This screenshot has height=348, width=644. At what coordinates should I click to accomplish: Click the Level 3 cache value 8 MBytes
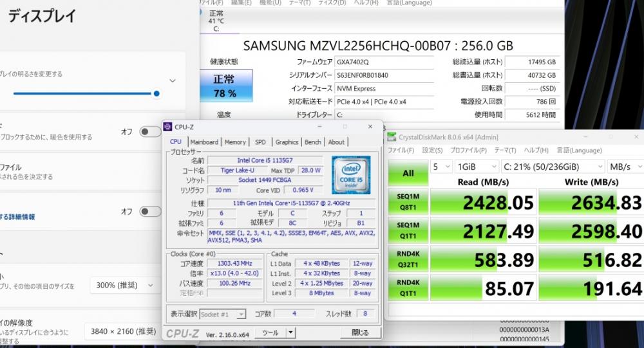click(321, 293)
